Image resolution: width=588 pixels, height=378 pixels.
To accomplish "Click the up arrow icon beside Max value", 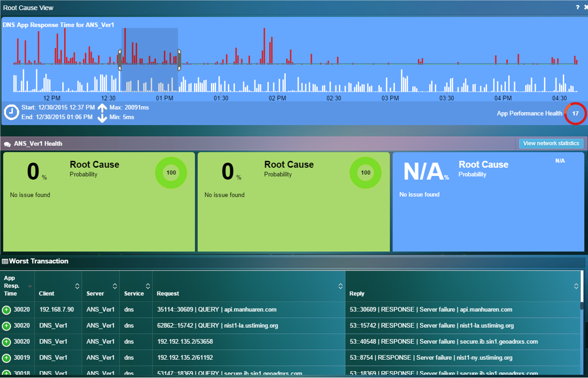I will (102, 108).
